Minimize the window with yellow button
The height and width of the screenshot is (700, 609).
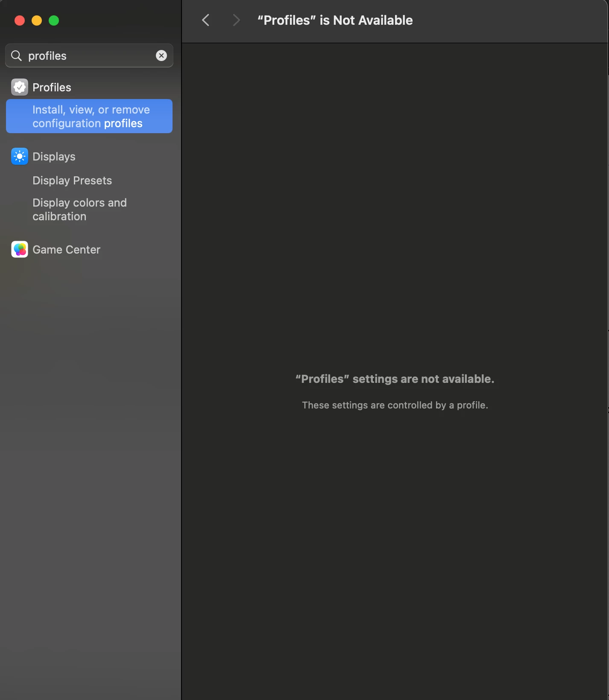(x=37, y=20)
